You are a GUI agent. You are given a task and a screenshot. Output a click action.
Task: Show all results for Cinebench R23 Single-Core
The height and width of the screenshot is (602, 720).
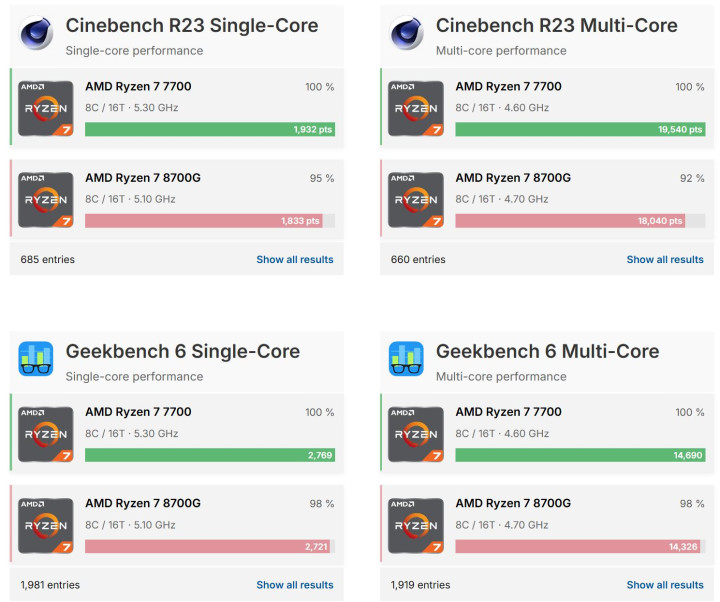pos(295,260)
